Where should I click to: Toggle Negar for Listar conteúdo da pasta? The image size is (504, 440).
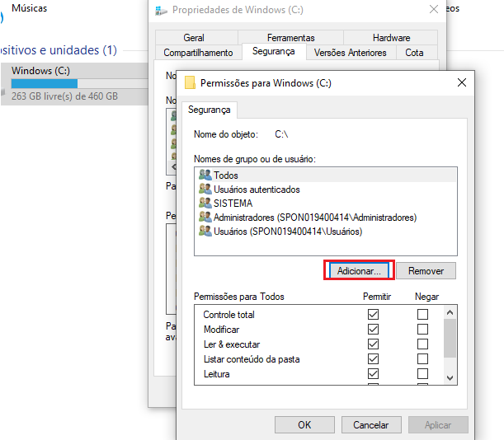[x=422, y=358]
